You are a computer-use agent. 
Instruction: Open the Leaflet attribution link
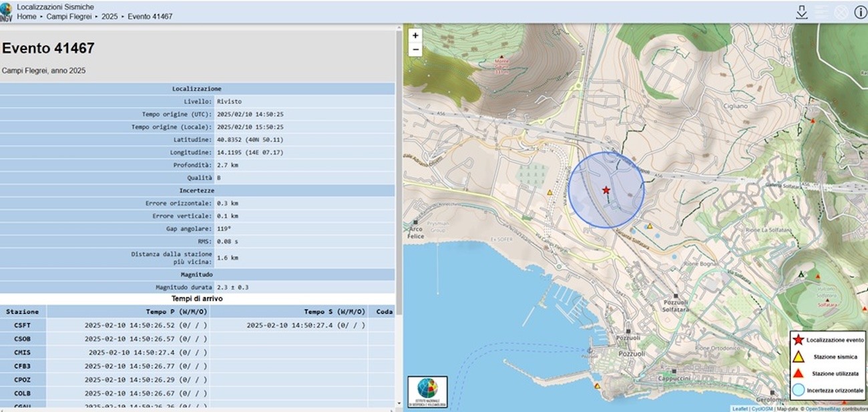[x=740, y=409]
